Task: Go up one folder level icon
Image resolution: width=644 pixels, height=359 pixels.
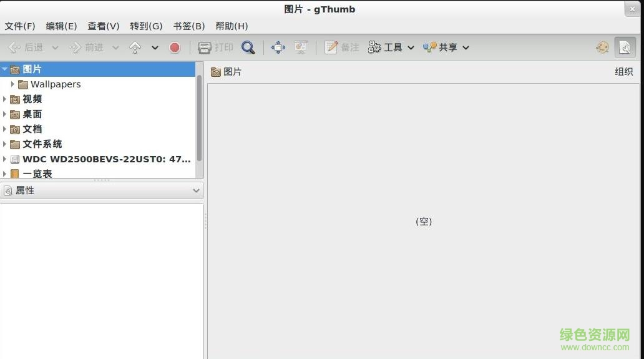Action: click(x=135, y=47)
